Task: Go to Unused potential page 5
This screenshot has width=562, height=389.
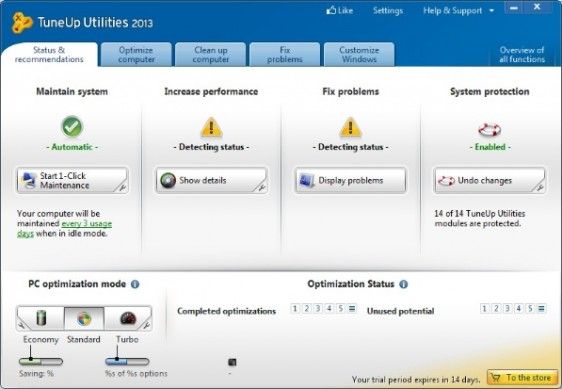Action: 530,308
